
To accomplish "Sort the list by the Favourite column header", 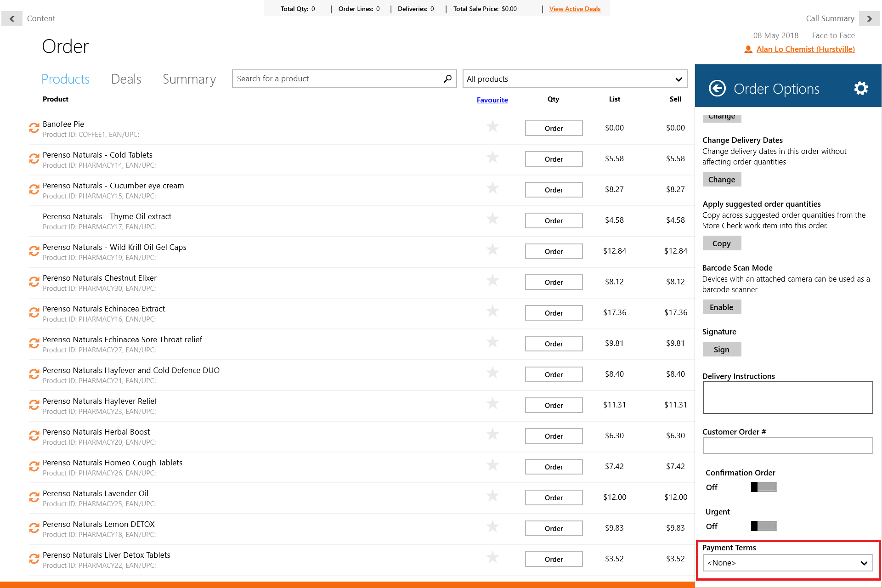I will pyautogui.click(x=492, y=100).
